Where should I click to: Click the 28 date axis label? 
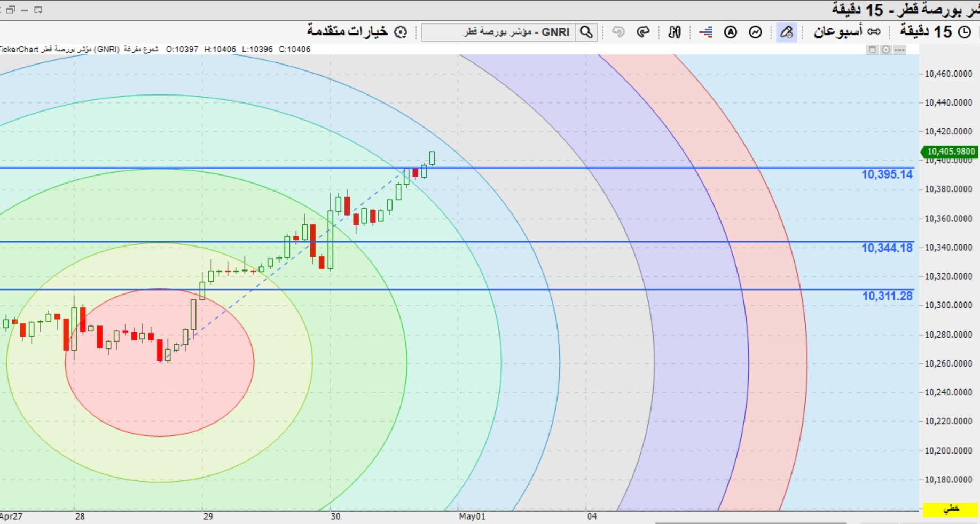(80, 517)
